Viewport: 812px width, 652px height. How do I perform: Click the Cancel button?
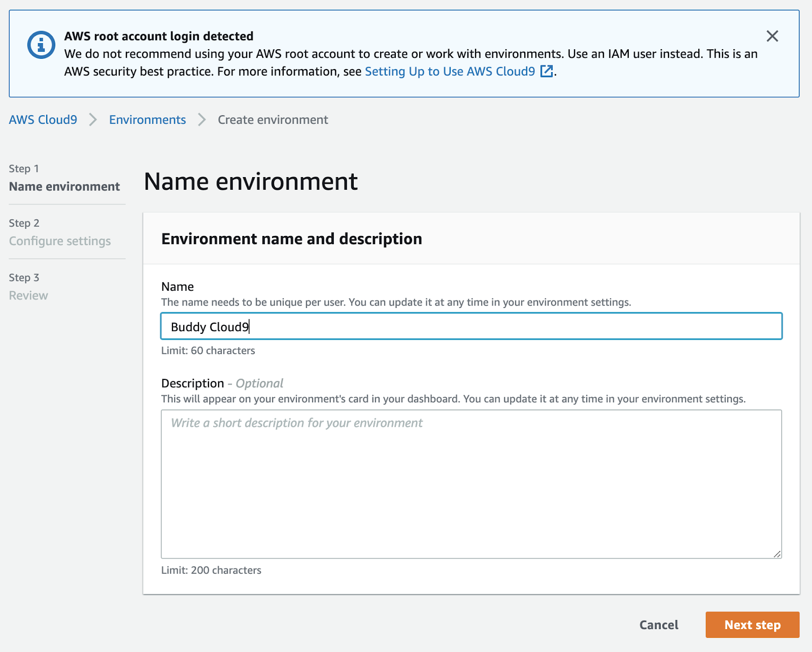pyautogui.click(x=659, y=625)
